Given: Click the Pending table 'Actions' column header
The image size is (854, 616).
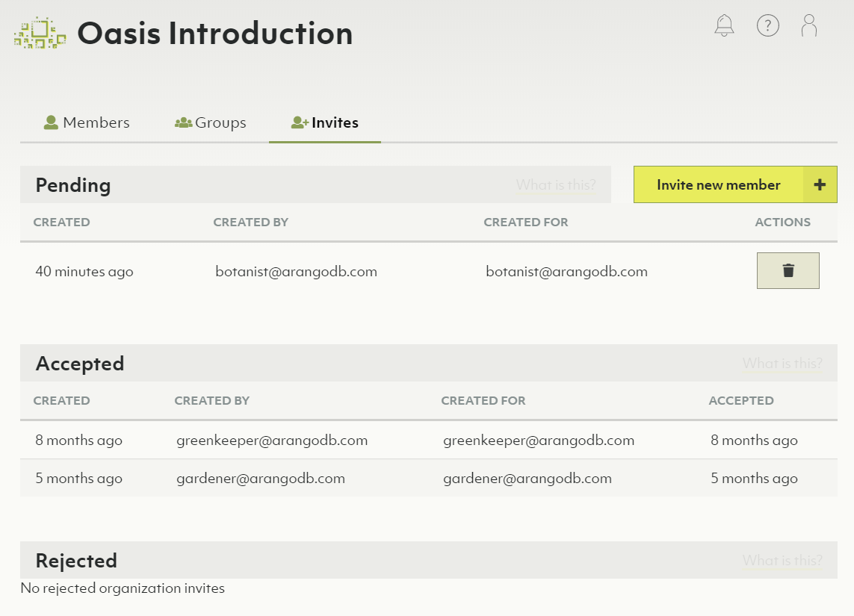Looking at the screenshot, I should pyautogui.click(x=782, y=223).
